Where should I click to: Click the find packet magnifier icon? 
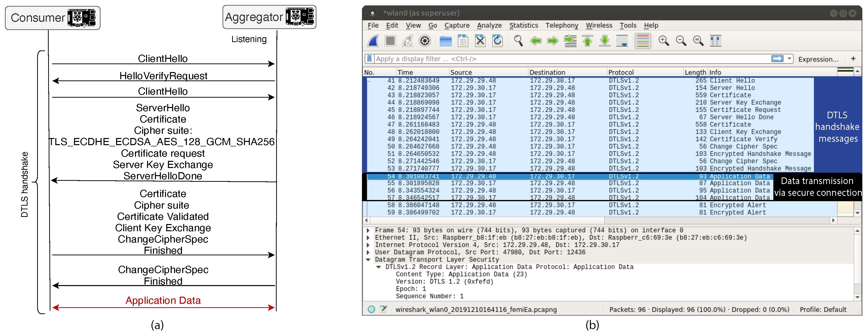518,41
